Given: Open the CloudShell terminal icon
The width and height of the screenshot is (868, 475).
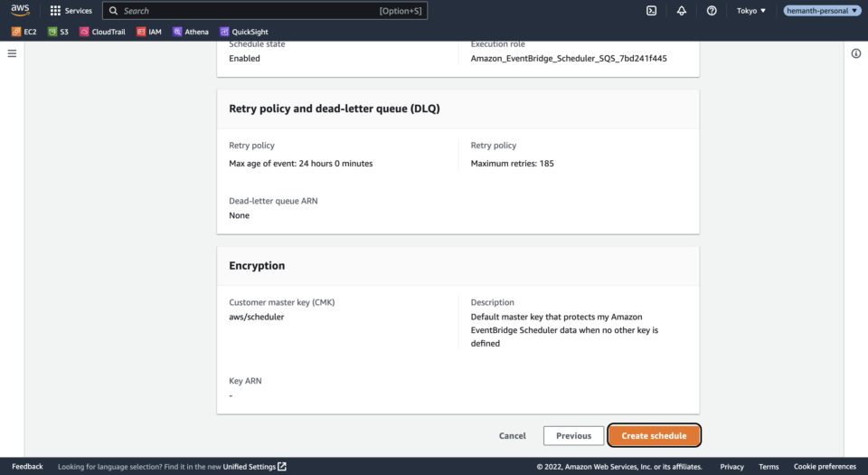Looking at the screenshot, I should pos(652,11).
